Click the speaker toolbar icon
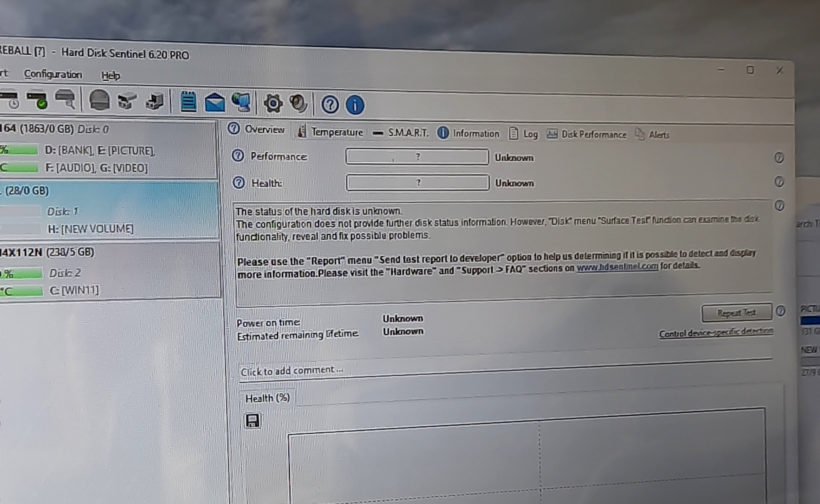The width and height of the screenshot is (820, 504). 298,104
